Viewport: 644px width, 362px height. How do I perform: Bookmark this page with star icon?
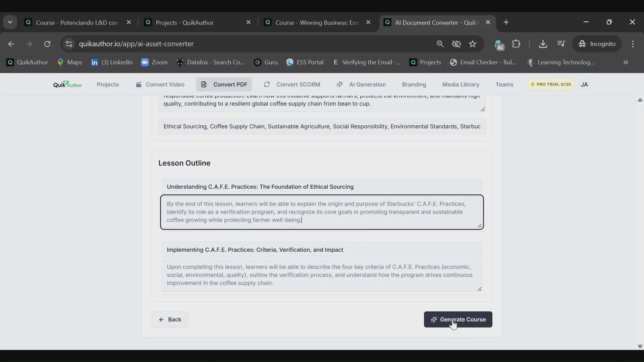[x=473, y=44]
